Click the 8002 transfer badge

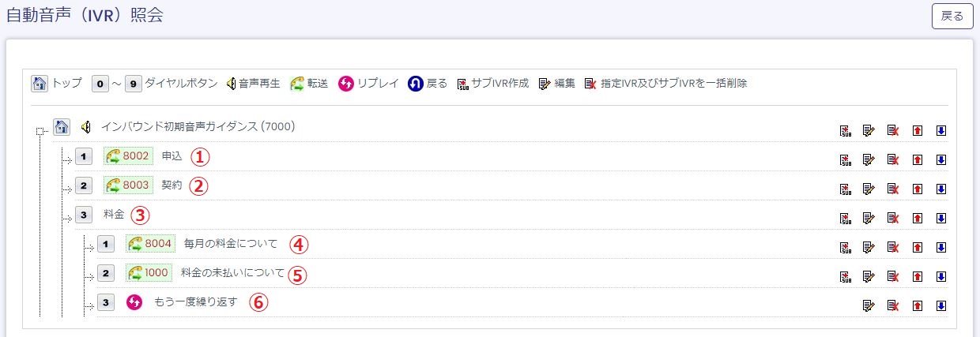click(128, 156)
